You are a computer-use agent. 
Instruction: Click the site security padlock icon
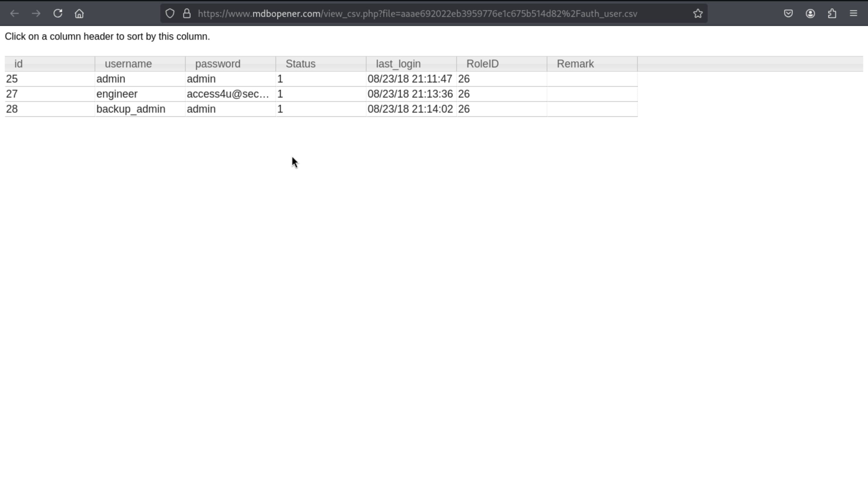tap(187, 14)
